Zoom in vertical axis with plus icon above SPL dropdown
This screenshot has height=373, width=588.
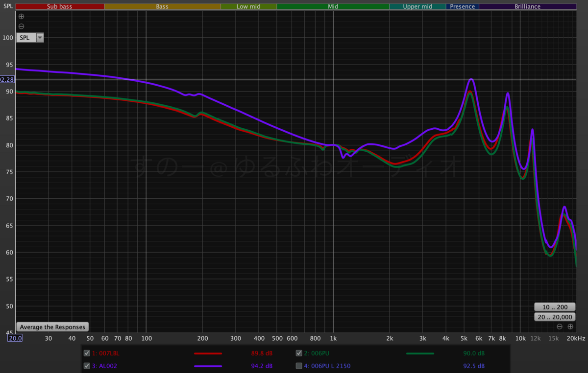pos(21,17)
